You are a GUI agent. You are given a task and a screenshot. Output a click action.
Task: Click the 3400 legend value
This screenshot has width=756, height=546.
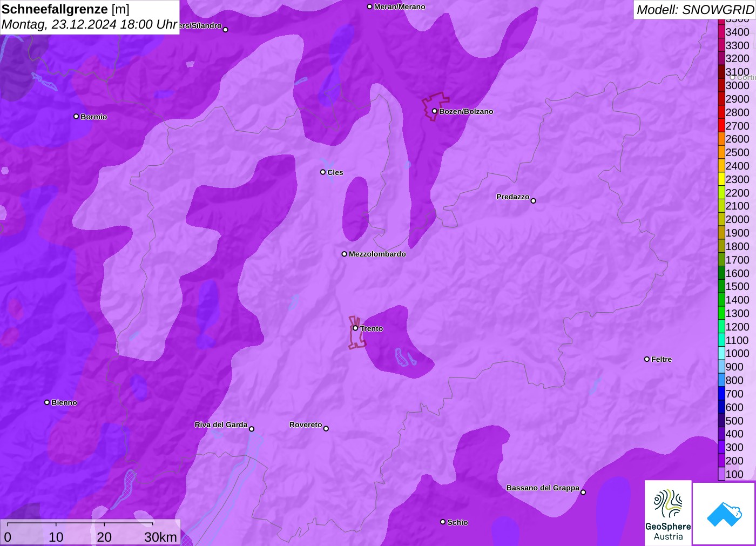(738, 32)
